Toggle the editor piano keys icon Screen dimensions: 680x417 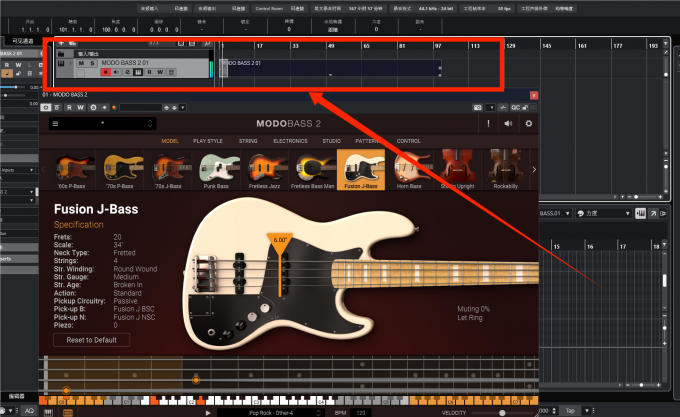coord(641,213)
